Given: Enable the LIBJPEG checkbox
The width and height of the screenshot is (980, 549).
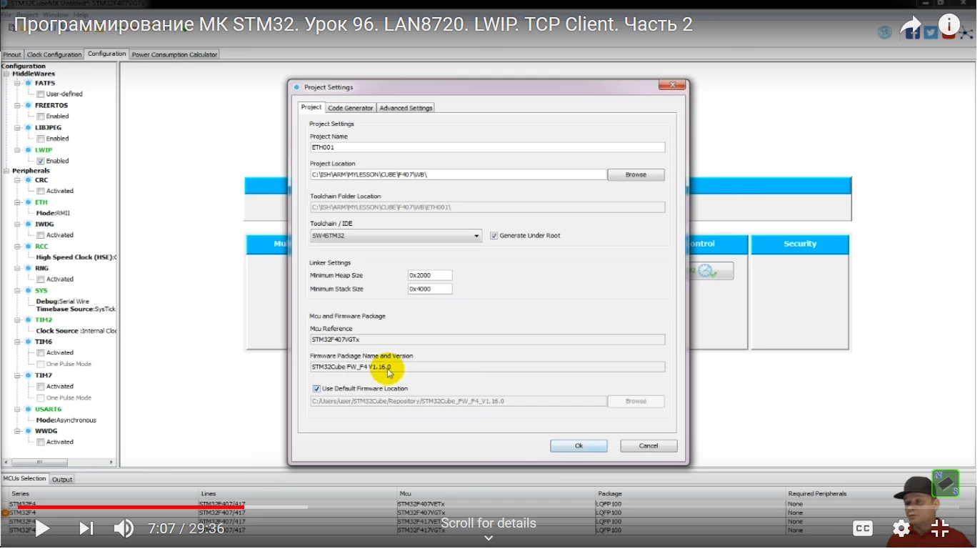Looking at the screenshot, I should 41,139.
